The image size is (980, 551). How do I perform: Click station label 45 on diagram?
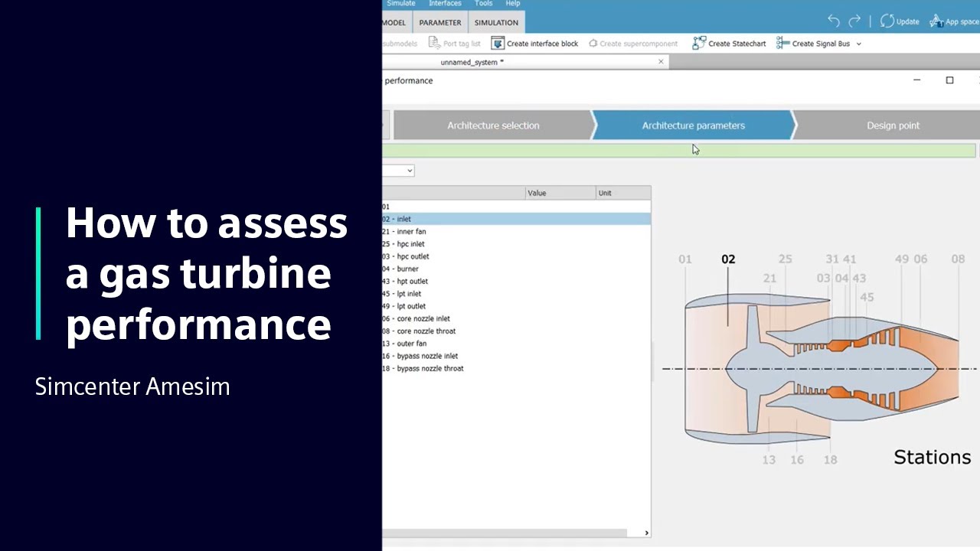(x=867, y=297)
